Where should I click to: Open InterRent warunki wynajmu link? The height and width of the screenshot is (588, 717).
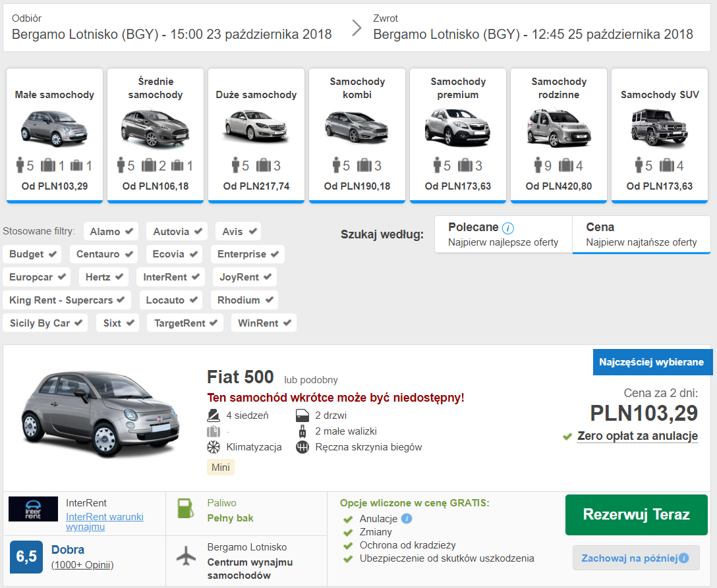[x=105, y=521]
